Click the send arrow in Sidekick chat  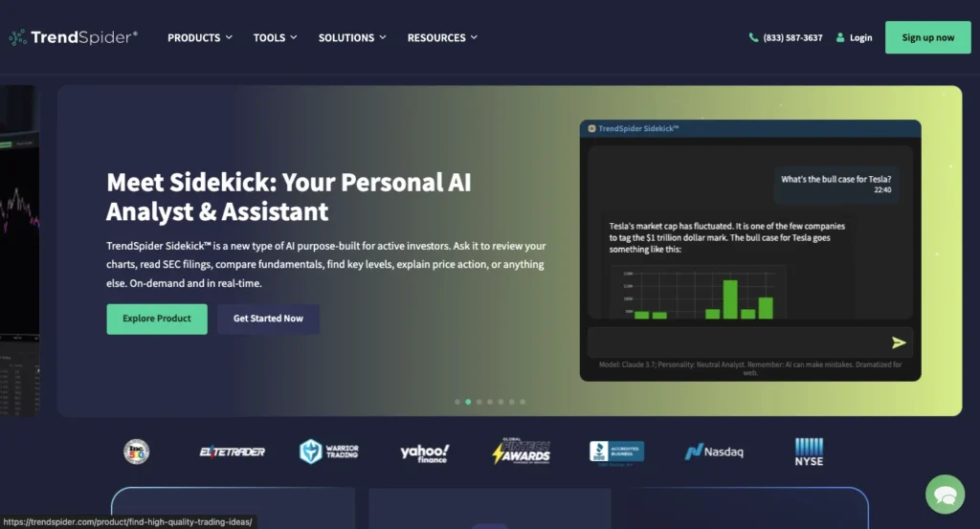[898, 342]
